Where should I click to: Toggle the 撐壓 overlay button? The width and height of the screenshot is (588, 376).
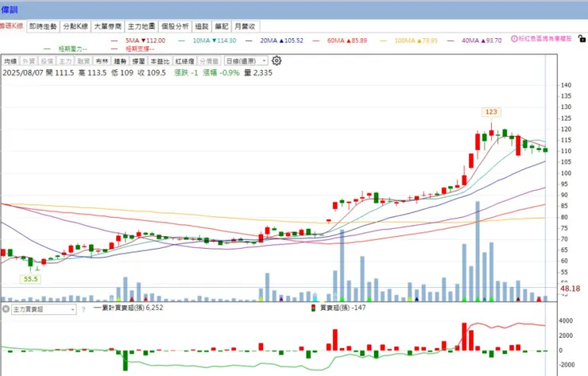(138, 61)
